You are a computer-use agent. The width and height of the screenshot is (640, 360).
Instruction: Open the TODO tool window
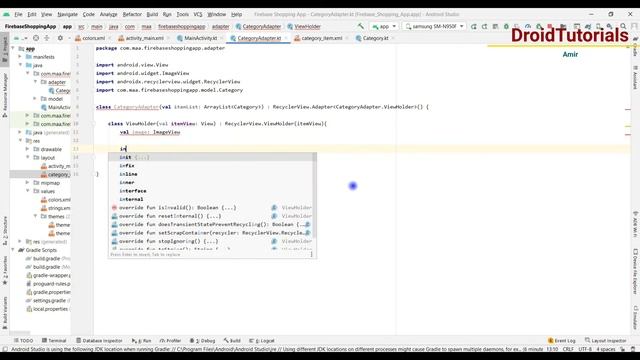coord(23,340)
